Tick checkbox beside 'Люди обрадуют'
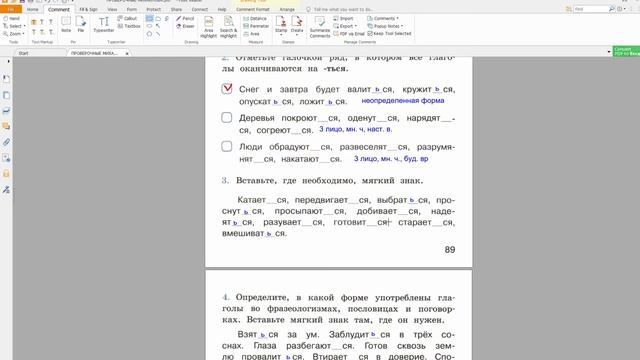Viewport: 640px width, 360px height. pyautogui.click(x=227, y=146)
